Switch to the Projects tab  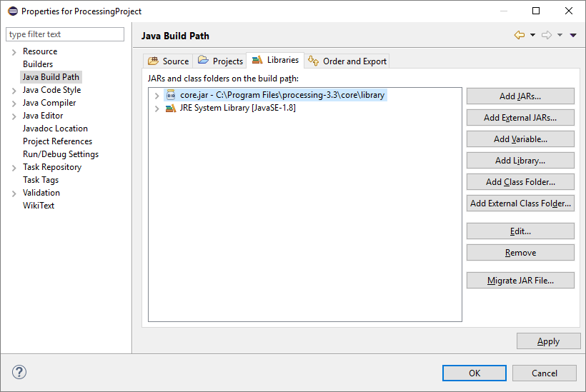pos(220,61)
